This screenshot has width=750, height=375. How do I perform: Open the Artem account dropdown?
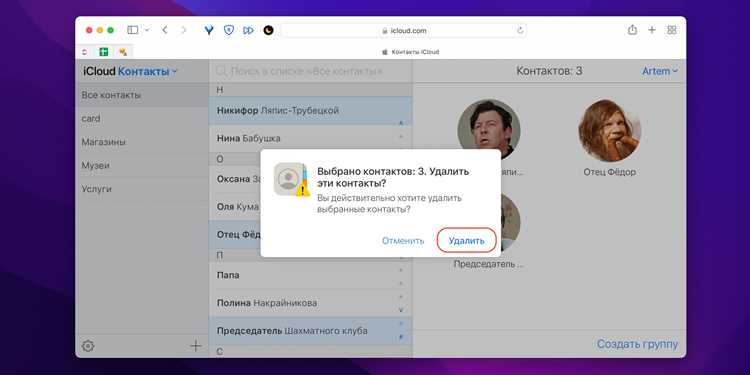coord(660,71)
